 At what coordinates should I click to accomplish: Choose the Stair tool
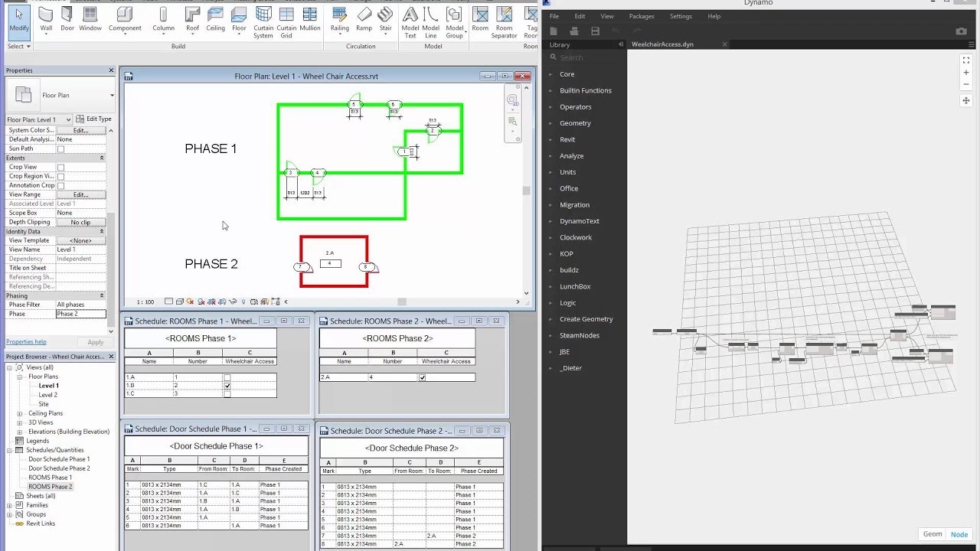385,18
